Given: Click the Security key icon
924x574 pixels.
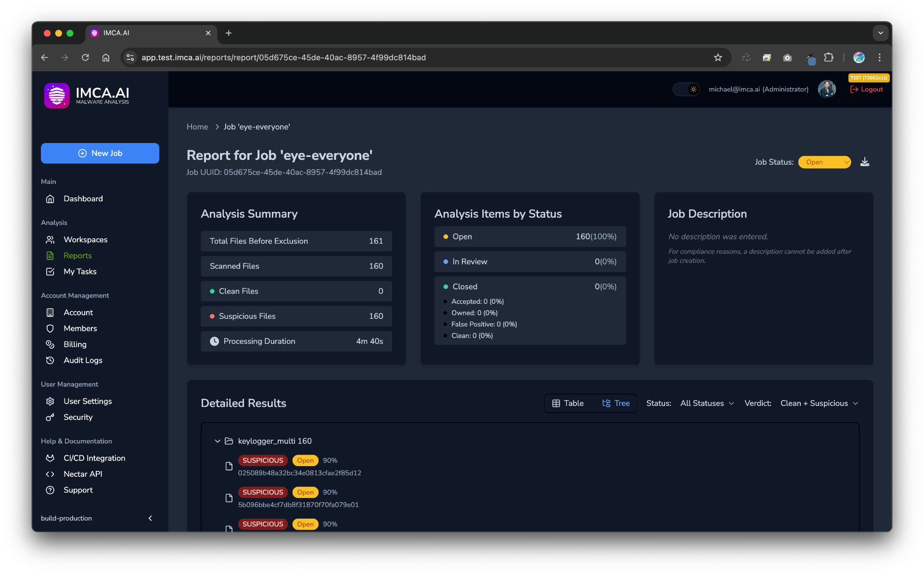Looking at the screenshot, I should pos(50,417).
